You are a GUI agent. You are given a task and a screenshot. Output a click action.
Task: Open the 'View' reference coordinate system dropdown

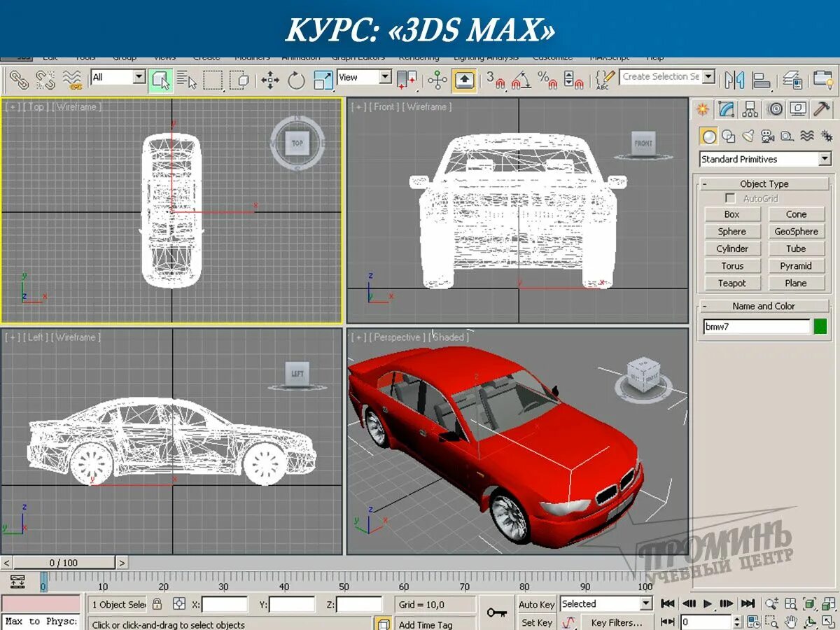pos(364,77)
